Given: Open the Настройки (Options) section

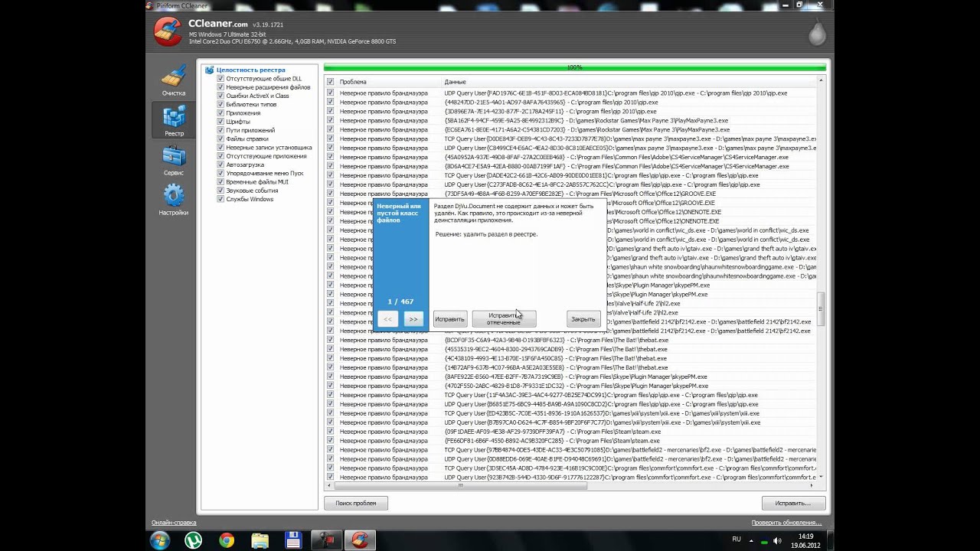Looking at the screenshot, I should [x=174, y=201].
